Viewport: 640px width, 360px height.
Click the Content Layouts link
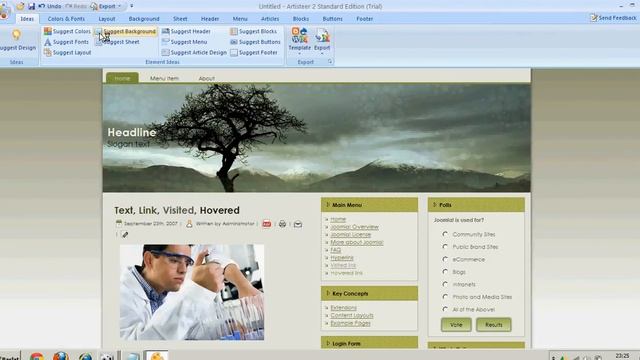[352, 316]
